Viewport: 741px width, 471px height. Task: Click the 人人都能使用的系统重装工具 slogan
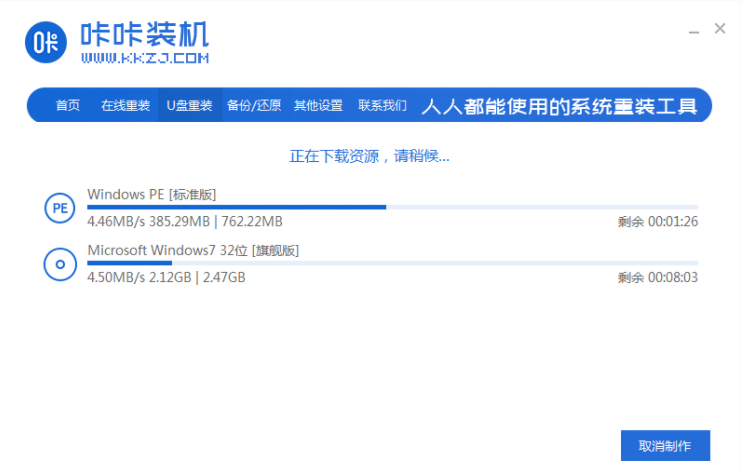click(559, 106)
